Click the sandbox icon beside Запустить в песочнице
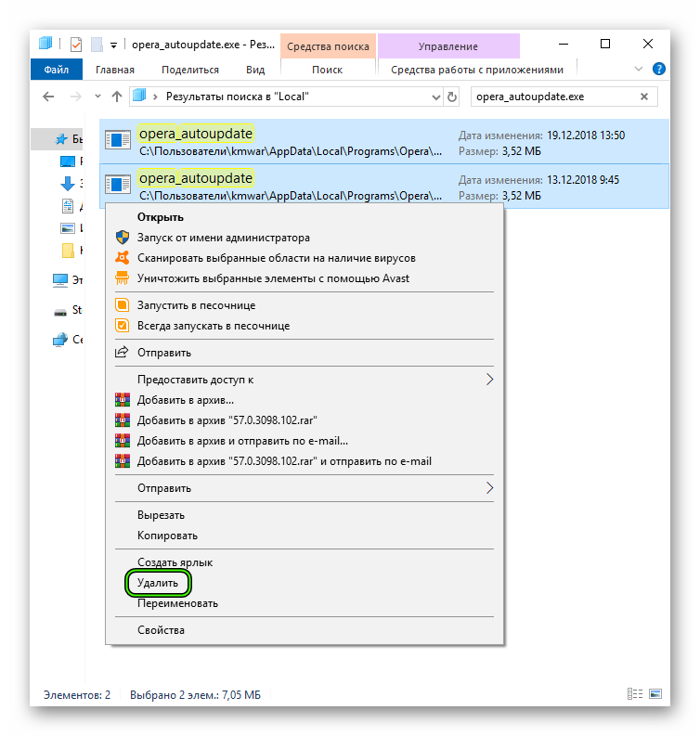 point(122,305)
